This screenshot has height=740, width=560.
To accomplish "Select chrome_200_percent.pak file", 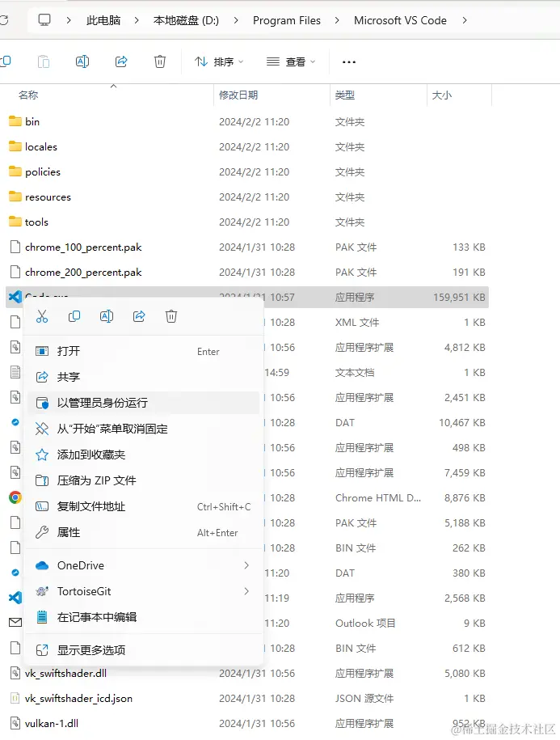I will pos(83,272).
